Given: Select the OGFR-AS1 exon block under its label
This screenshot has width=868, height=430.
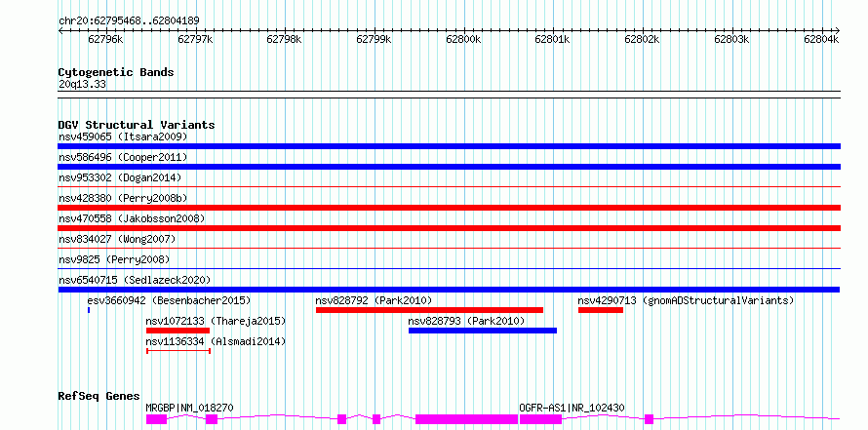Looking at the screenshot, I should pos(541,419).
